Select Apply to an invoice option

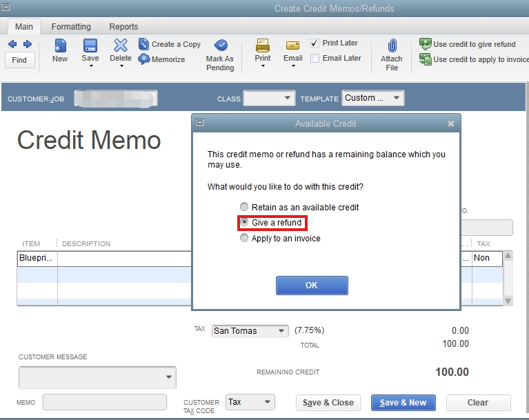point(244,238)
